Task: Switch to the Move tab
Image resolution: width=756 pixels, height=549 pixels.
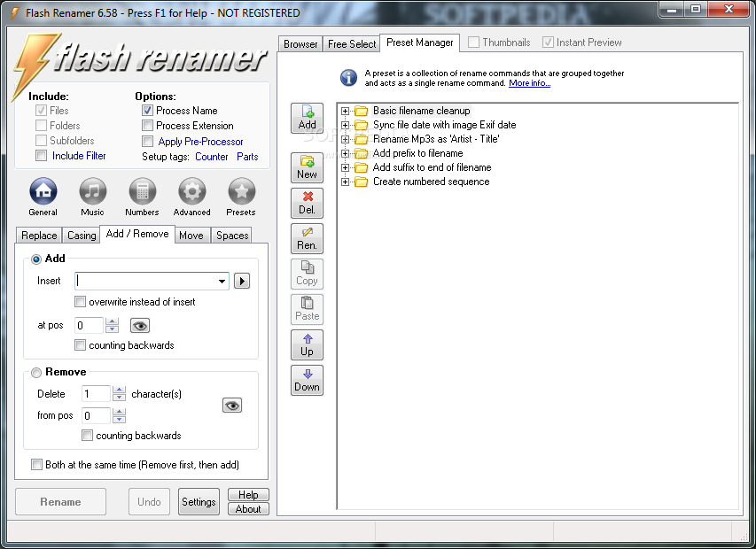Action: (x=191, y=235)
